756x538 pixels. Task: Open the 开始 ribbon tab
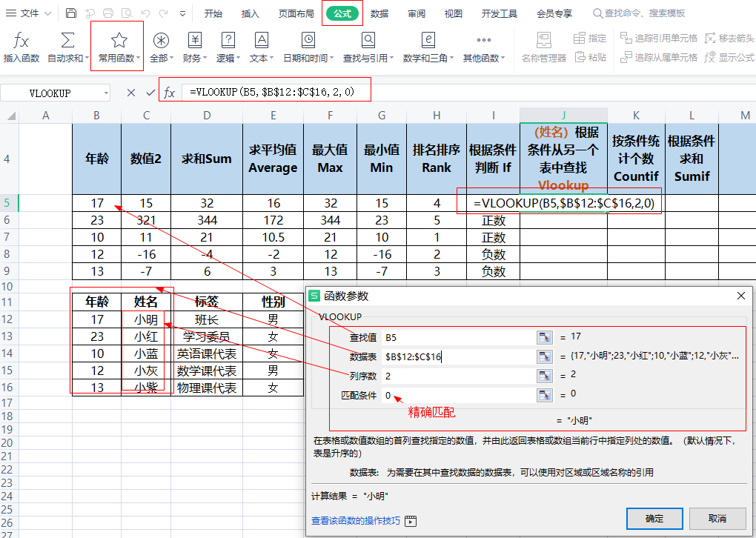213,13
